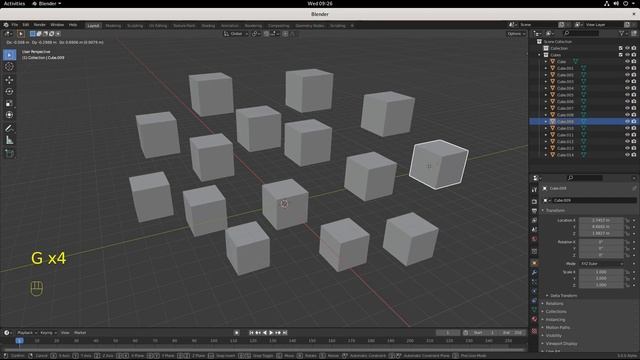Click the Blender logo menu icon
The width and height of the screenshot is (640, 360).
tap(6, 25)
